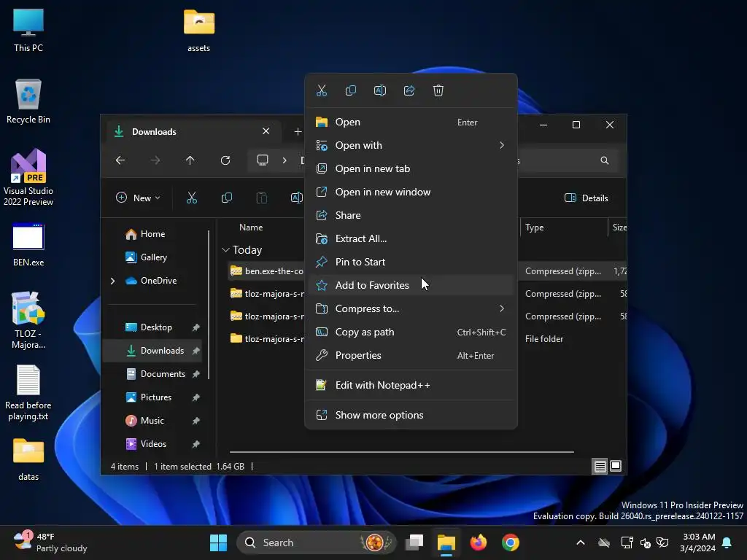Go up one folder level
This screenshot has height=560, width=747.
click(x=190, y=160)
